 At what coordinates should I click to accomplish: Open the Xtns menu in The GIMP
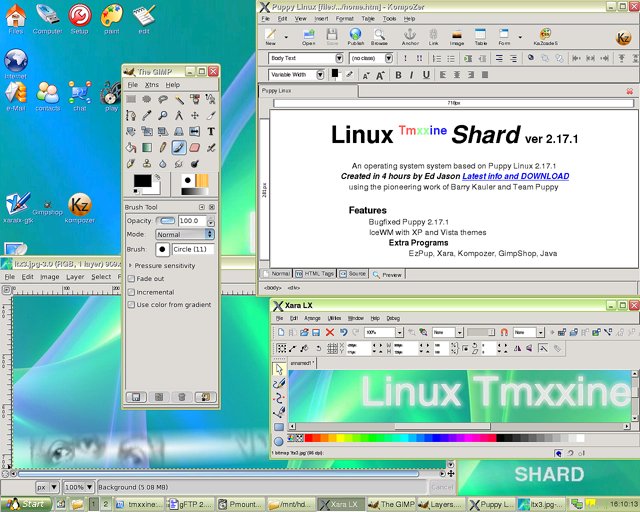pyautogui.click(x=151, y=85)
